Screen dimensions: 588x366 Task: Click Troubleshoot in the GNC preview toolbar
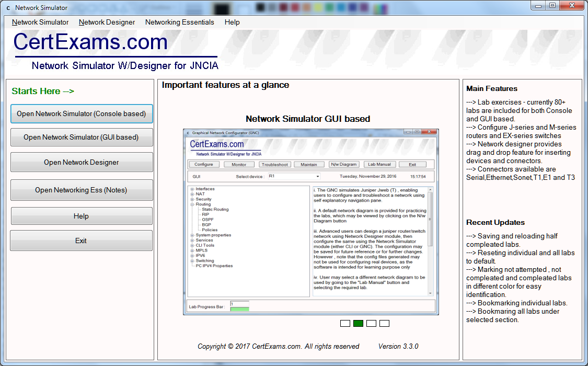pyautogui.click(x=274, y=164)
